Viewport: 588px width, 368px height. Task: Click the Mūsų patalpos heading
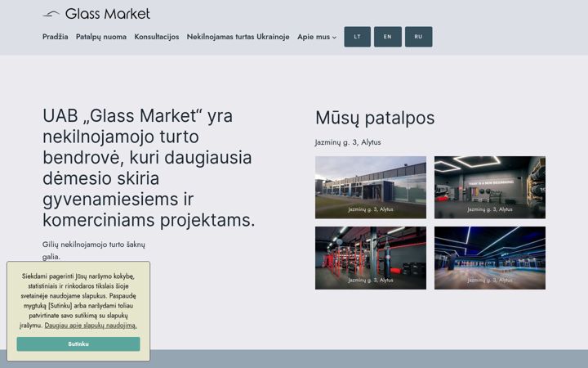tap(375, 118)
